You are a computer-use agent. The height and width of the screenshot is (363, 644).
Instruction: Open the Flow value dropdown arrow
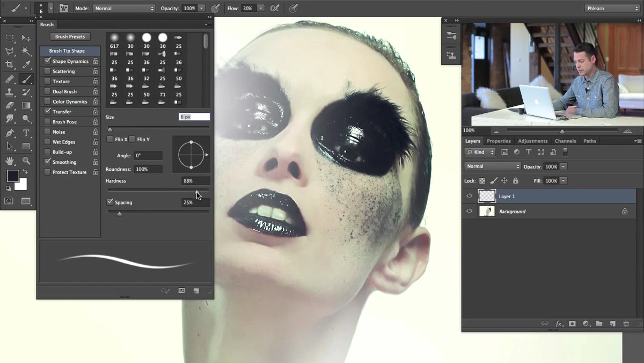coord(261,8)
